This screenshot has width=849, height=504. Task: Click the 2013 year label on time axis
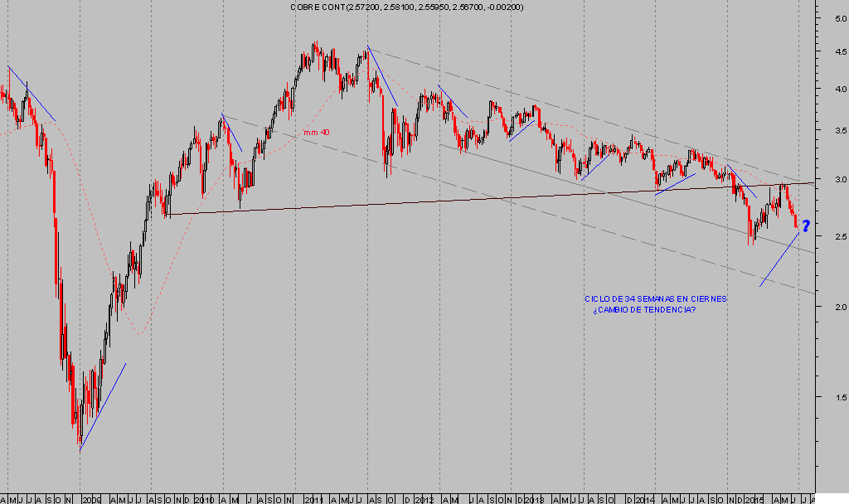533,499
